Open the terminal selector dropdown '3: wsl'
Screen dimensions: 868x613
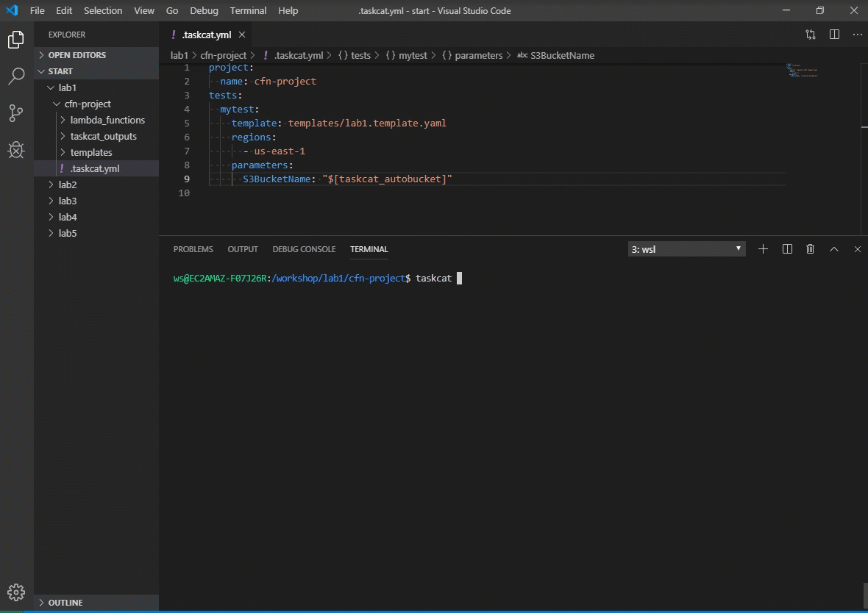[686, 249]
